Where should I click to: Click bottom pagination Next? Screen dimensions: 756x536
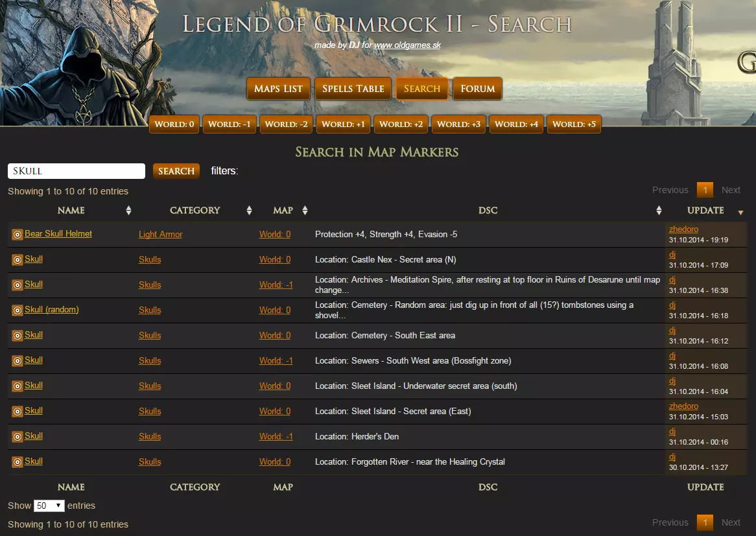(x=731, y=522)
